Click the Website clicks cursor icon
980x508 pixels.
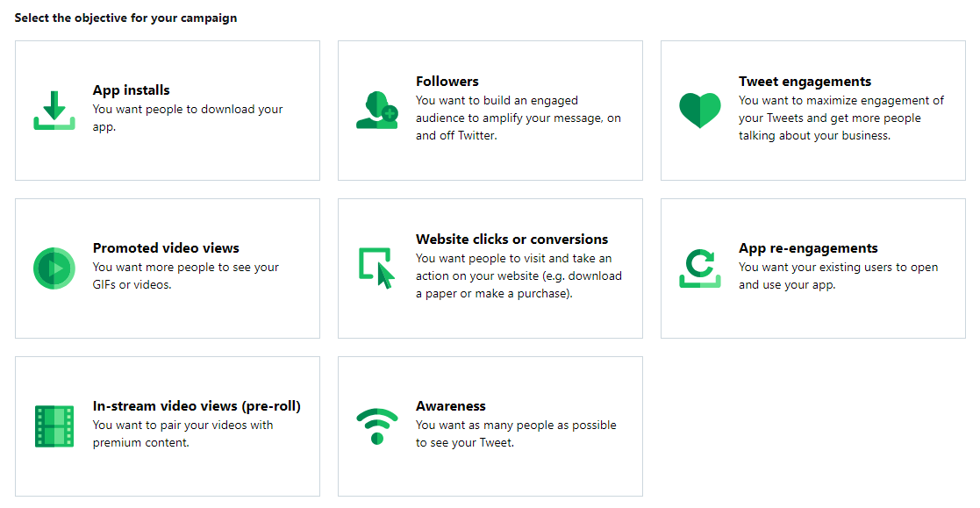coord(377,268)
